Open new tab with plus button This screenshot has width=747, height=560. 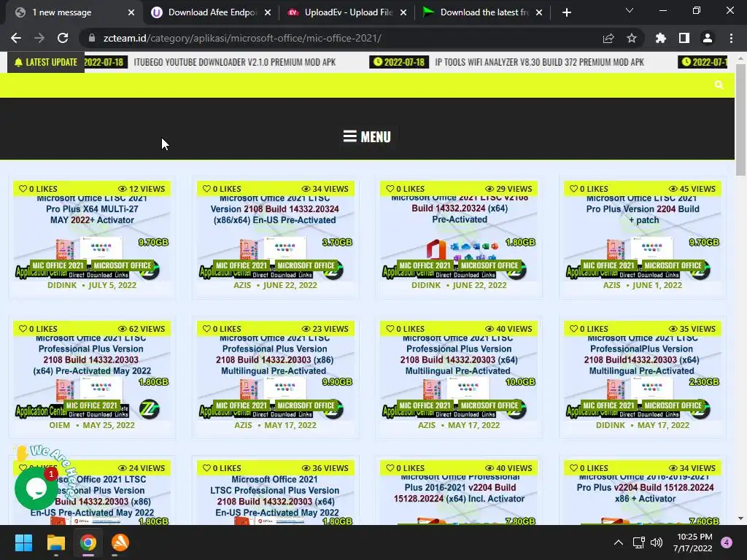tap(566, 12)
